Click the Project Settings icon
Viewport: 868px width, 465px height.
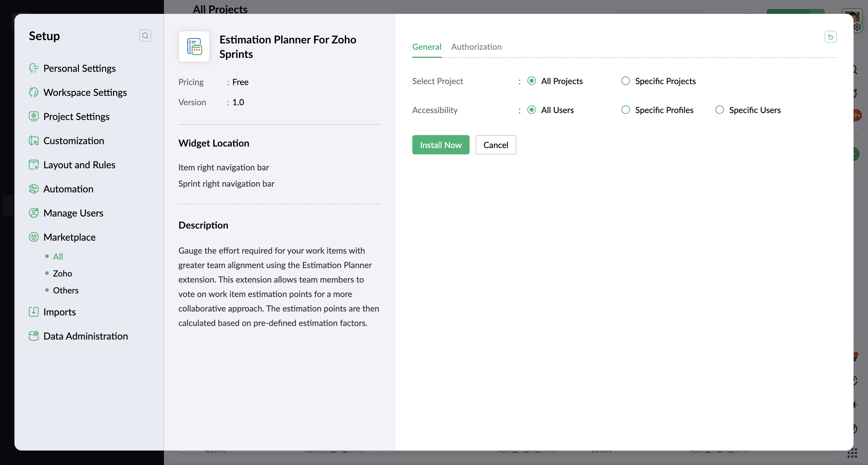pos(34,116)
